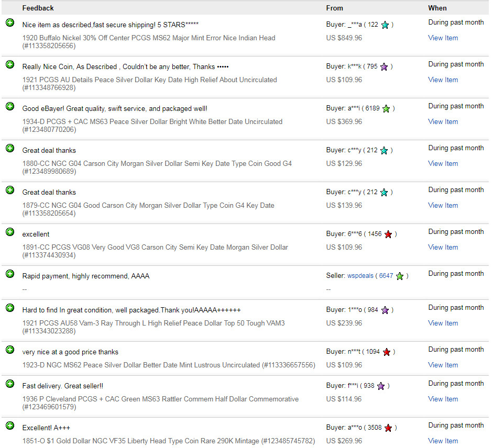This screenshot has height=448, width=493.
Task: Click 'Buyer: _***a' text in first row
Action: tap(344, 25)
